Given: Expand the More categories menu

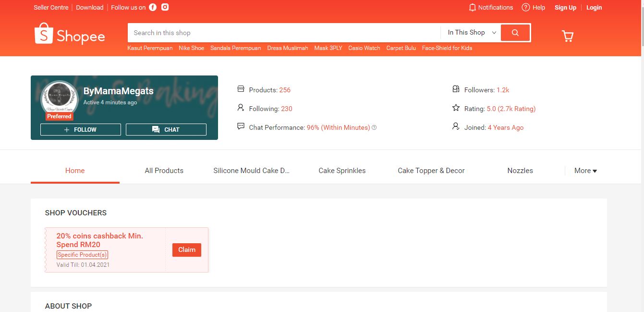Looking at the screenshot, I should (x=585, y=171).
